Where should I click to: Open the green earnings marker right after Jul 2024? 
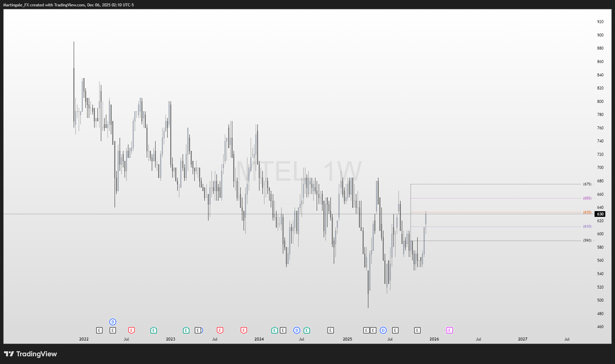click(307, 330)
